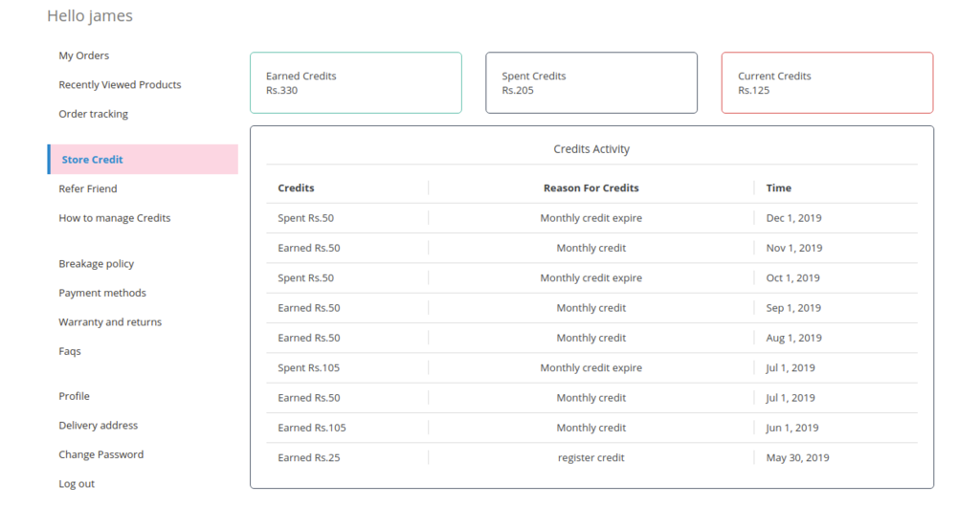Click the Credits column header
The height and width of the screenshot is (507, 980).
(297, 187)
